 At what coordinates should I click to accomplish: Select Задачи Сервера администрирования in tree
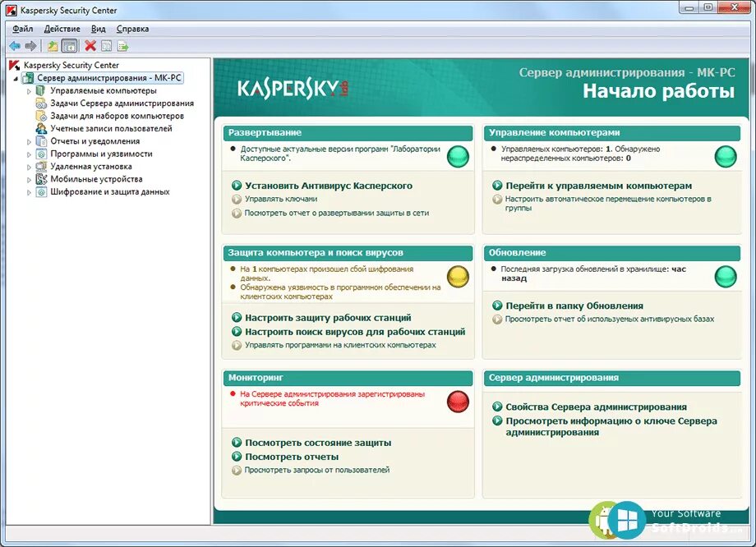(x=122, y=103)
